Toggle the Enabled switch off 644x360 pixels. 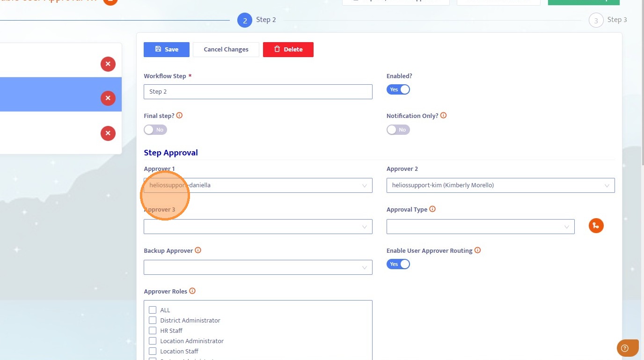398,89
